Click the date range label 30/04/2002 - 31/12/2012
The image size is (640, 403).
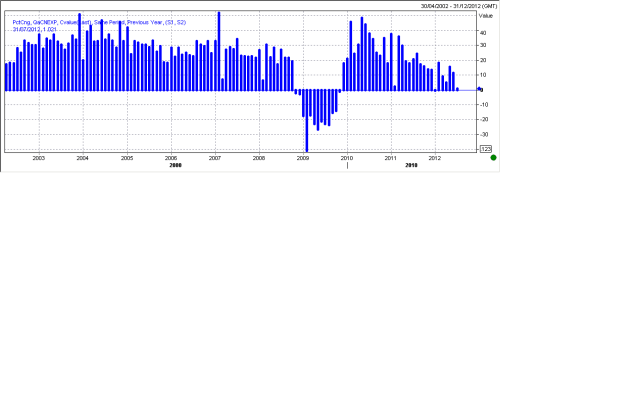[x=449, y=5]
